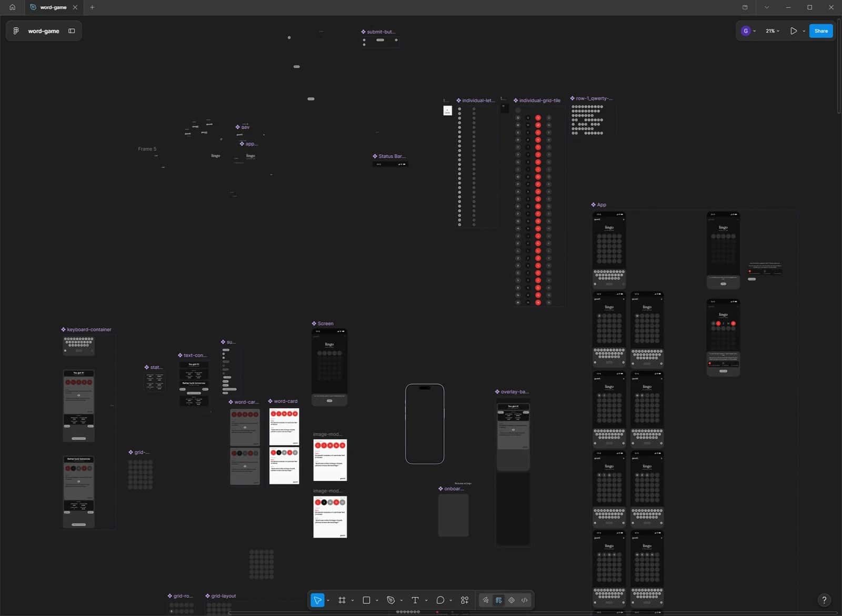Select the Status Bar component label
Viewport: 842px width, 616px height.
coord(389,156)
